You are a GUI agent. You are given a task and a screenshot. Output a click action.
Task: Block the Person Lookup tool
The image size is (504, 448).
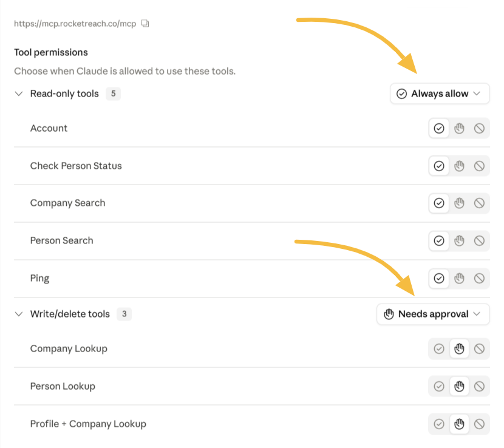479,386
